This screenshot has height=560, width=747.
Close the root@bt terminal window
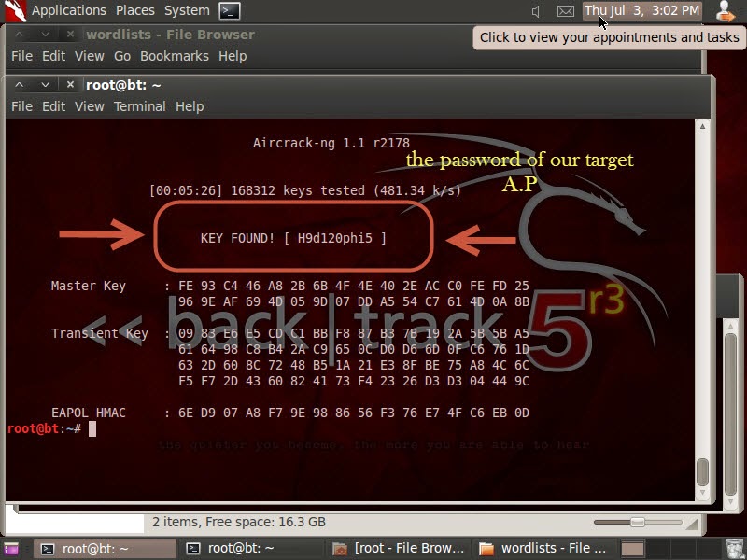70,85
